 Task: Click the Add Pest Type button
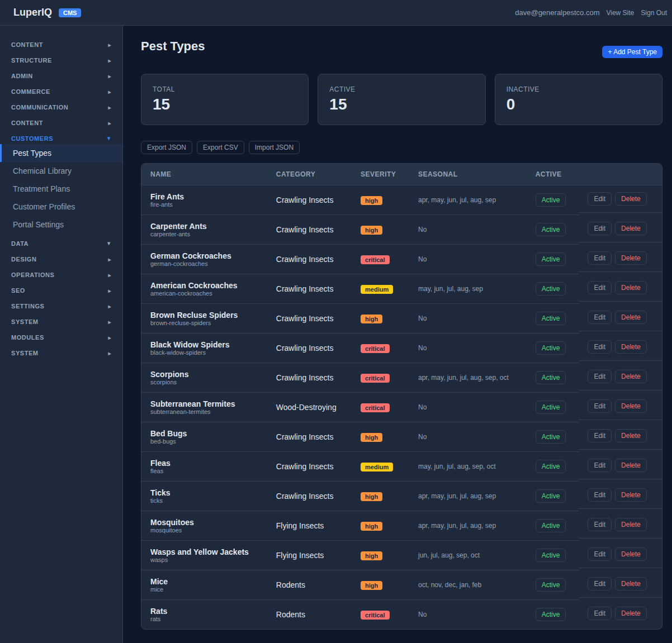coord(632,52)
